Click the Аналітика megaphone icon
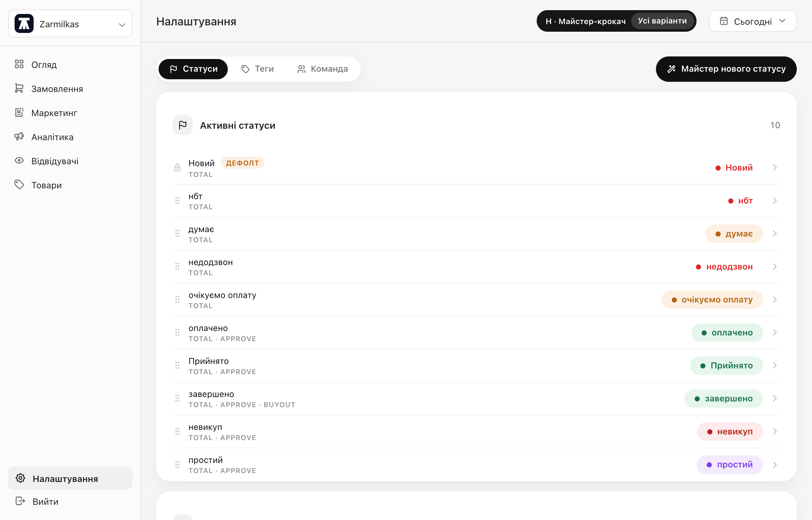Viewport: 812px width, 520px height. pyautogui.click(x=19, y=136)
